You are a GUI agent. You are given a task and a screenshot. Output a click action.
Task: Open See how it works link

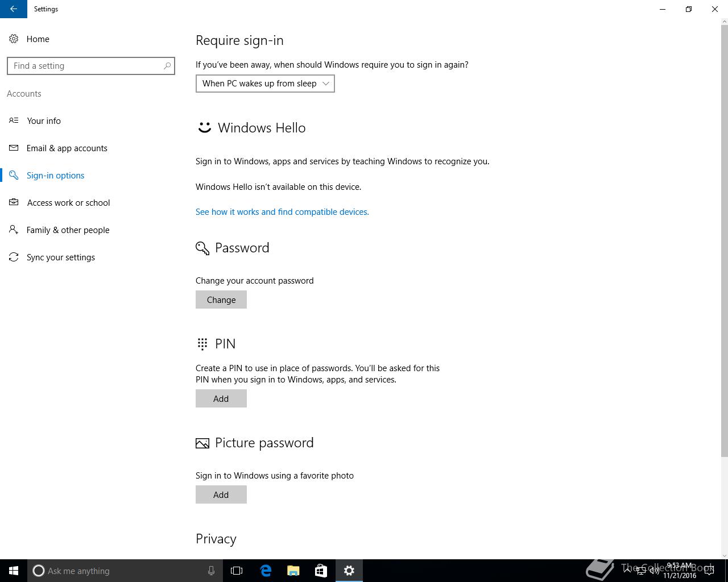282,211
